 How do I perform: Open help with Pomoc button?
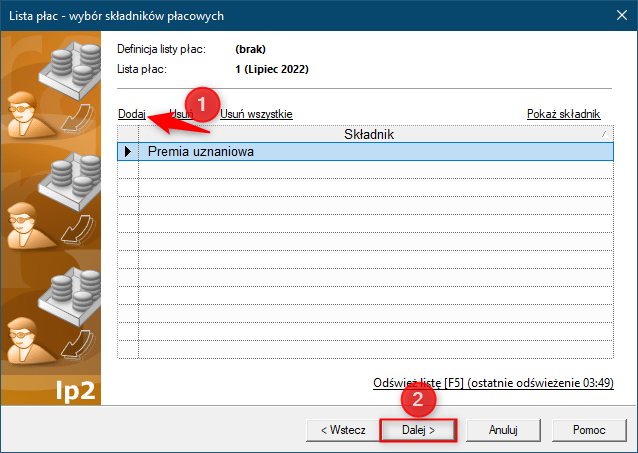(x=589, y=430)
